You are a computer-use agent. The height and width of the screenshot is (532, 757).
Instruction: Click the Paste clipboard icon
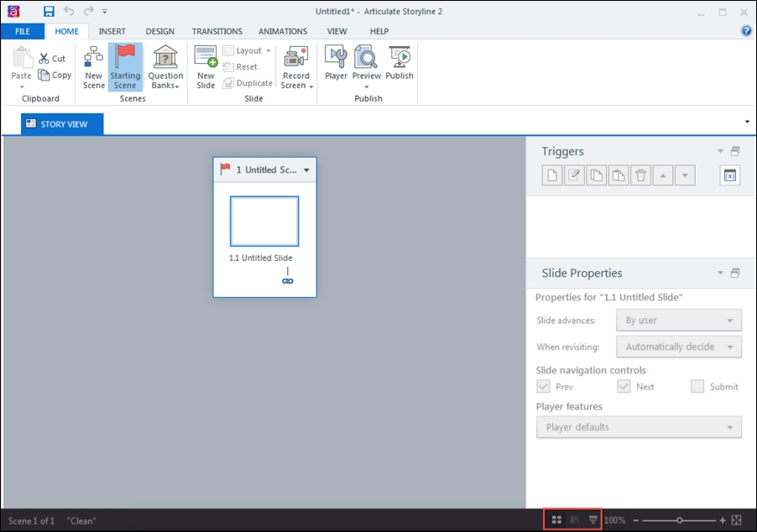(x=21, y=58)
